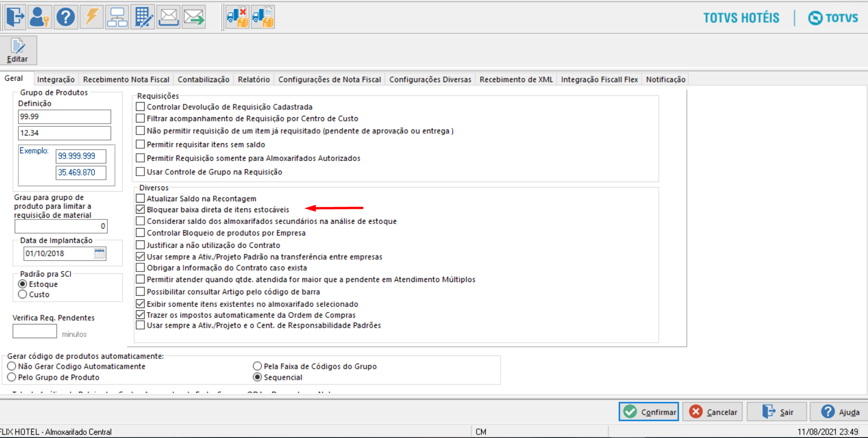Viewport: 868px width, 438px height.
Task: Click the Definição field containing 99.99
Action: coord(64,117)
